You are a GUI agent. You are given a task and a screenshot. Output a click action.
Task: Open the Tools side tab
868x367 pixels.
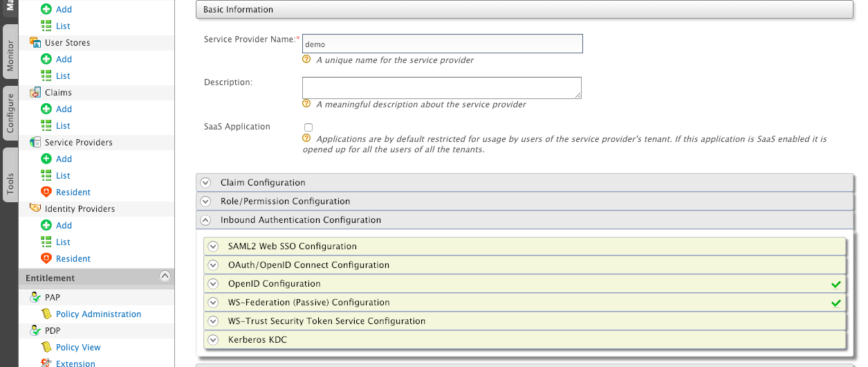(10, 183)
